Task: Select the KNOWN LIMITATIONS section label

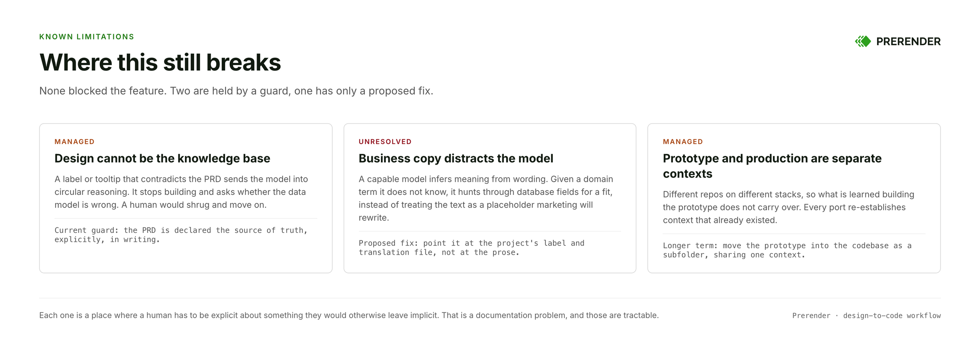Action: click(x=87, y=37)
